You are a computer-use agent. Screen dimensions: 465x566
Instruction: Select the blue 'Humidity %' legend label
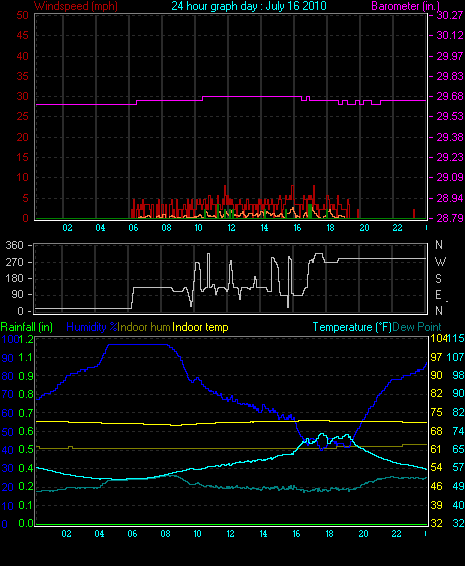pyautogui.click(x=92, y=327)
